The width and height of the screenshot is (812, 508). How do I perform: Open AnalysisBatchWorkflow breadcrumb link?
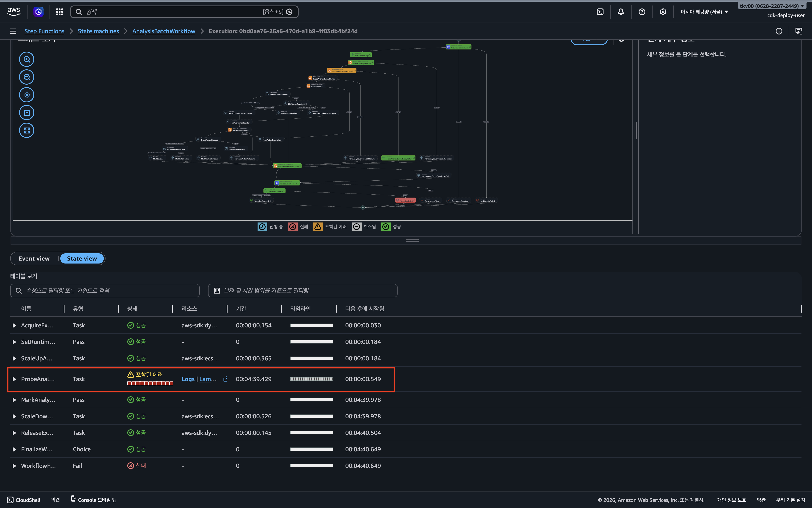click(x=164, y=31)
